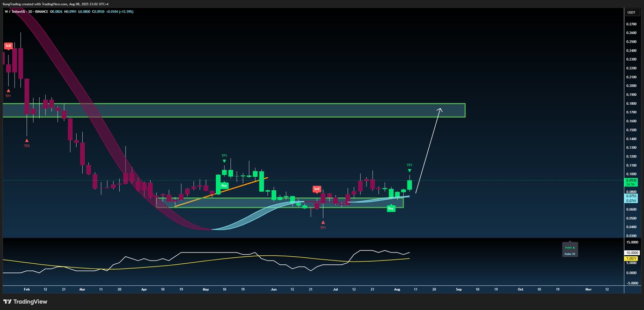Click the 0.0000 indicator scale level

tap(632, 272)
